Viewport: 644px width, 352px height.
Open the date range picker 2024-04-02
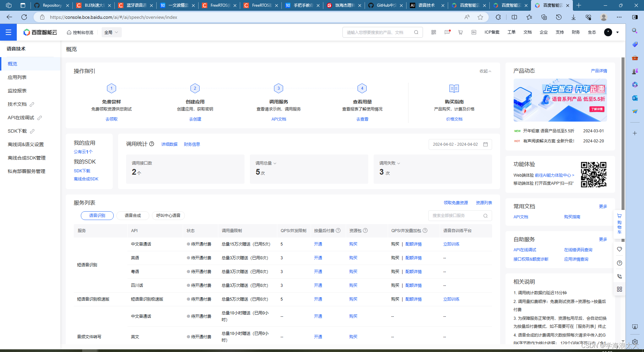pos(460,144)
